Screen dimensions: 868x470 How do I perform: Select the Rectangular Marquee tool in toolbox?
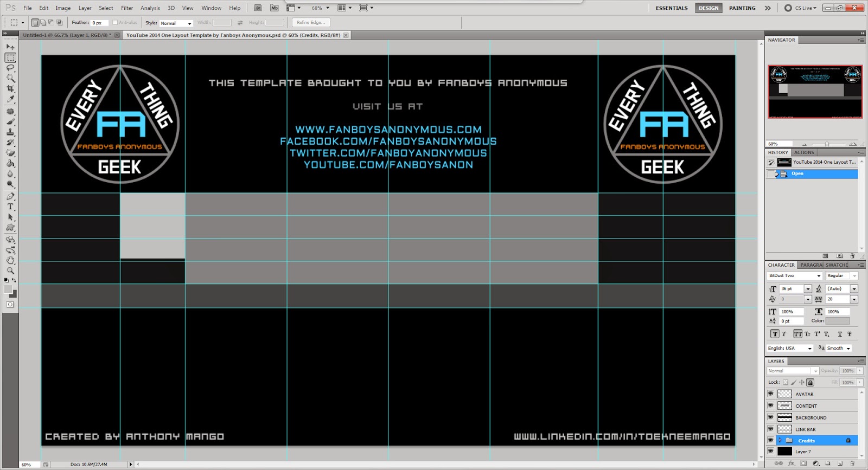coord(10,57)
